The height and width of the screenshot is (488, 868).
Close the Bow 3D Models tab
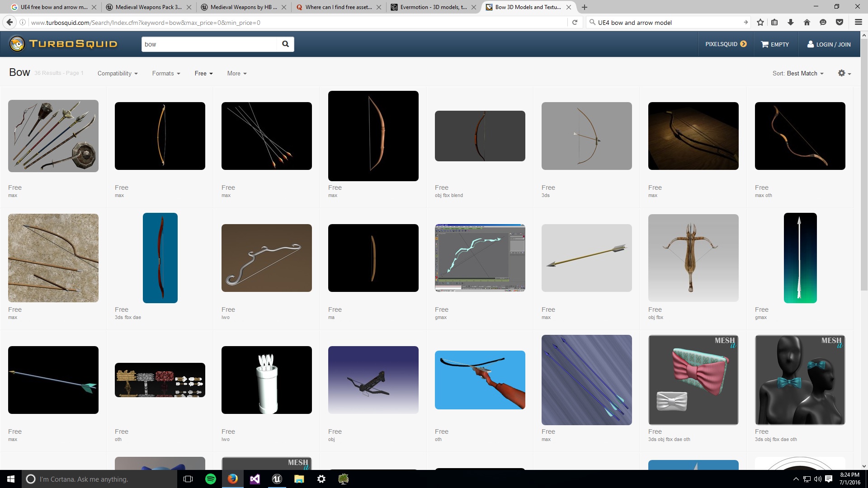click(569, 7)
